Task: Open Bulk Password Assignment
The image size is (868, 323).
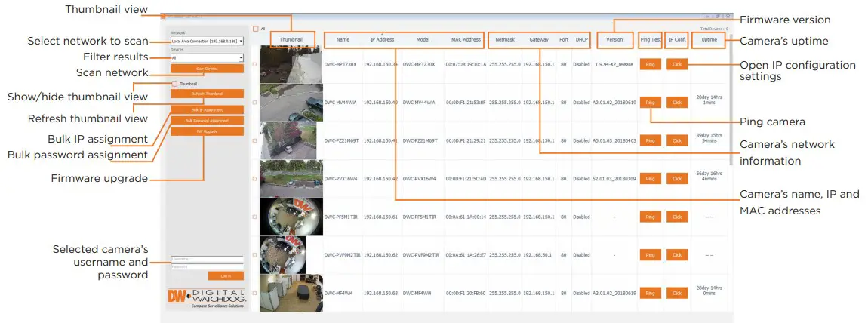Action: tap(207, 121)
